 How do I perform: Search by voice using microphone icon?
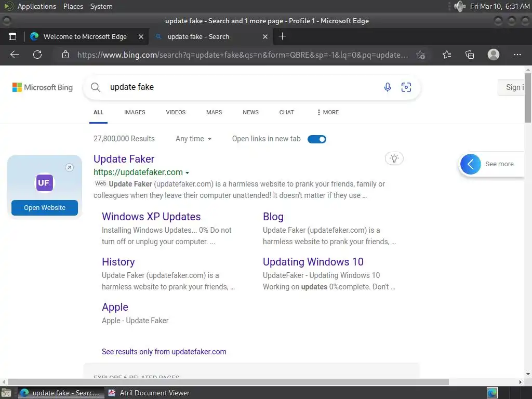click(388, 87)
